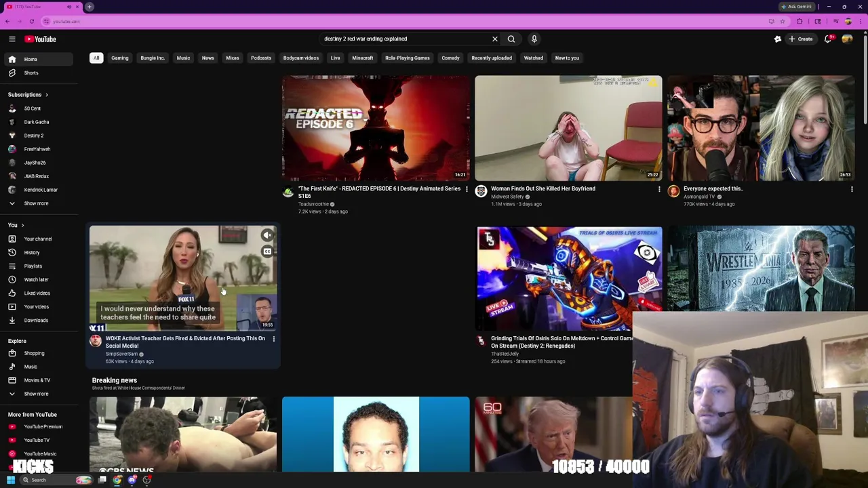Open the YouTube account avatar menu
Viewport: 868px width, 488px height.
(x=847, y=39)
